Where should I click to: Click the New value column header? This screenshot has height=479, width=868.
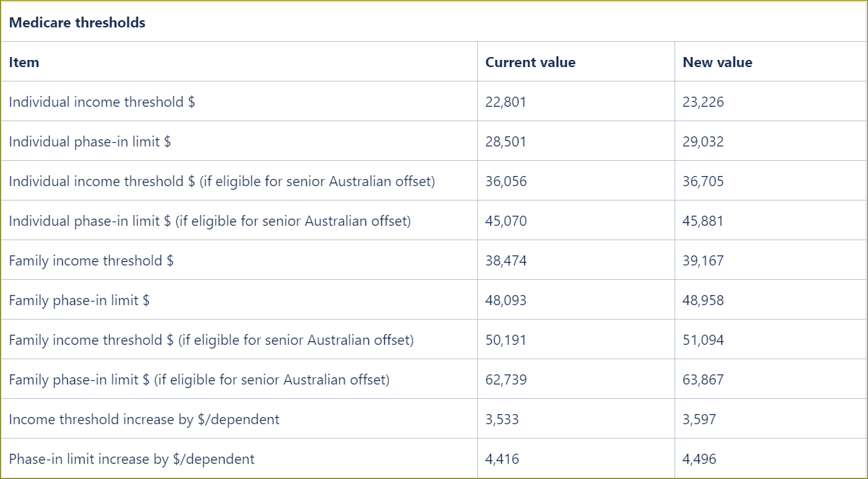[x=717, y=62]
